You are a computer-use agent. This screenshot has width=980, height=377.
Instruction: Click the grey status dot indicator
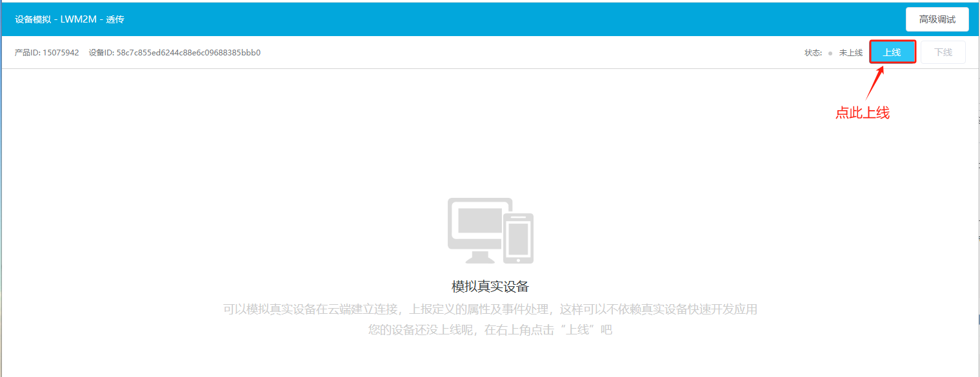(x=830, y=53)
